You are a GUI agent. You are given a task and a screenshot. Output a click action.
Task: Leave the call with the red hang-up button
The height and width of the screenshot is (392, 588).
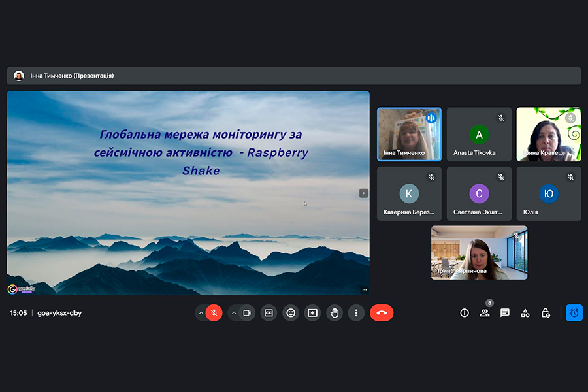382,313
